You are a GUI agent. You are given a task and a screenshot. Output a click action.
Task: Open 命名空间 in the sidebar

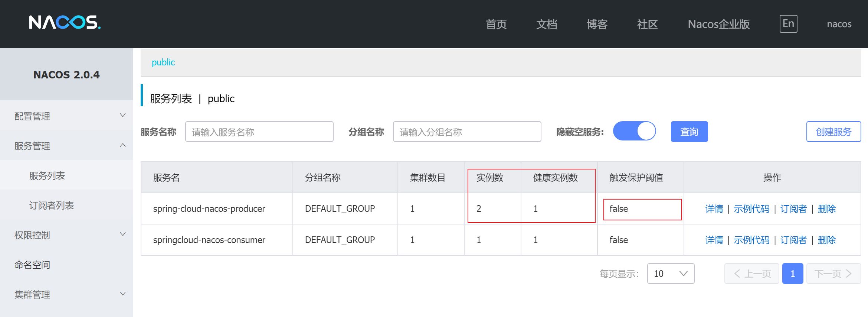[x=66, y=265]
